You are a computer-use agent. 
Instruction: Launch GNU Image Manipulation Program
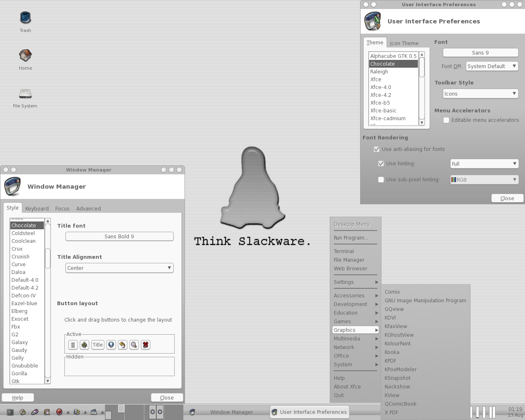[425, 301]
